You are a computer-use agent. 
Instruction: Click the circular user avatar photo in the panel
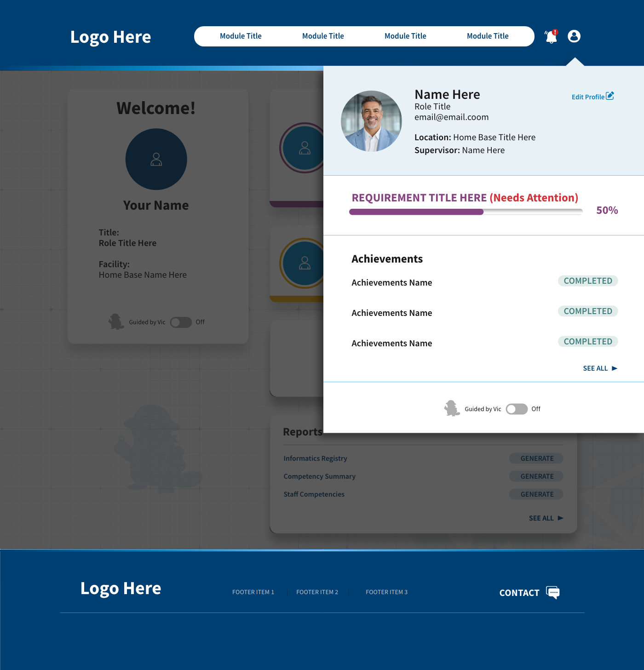371,120
